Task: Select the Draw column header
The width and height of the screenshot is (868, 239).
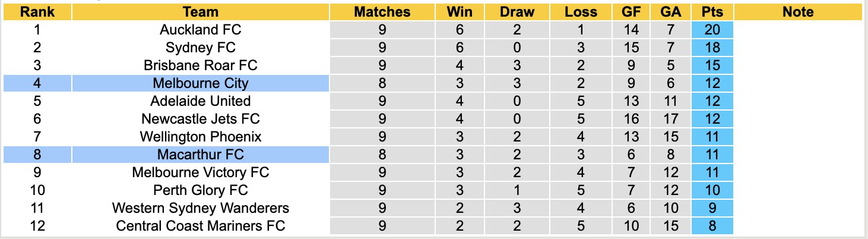Action: 517,12
